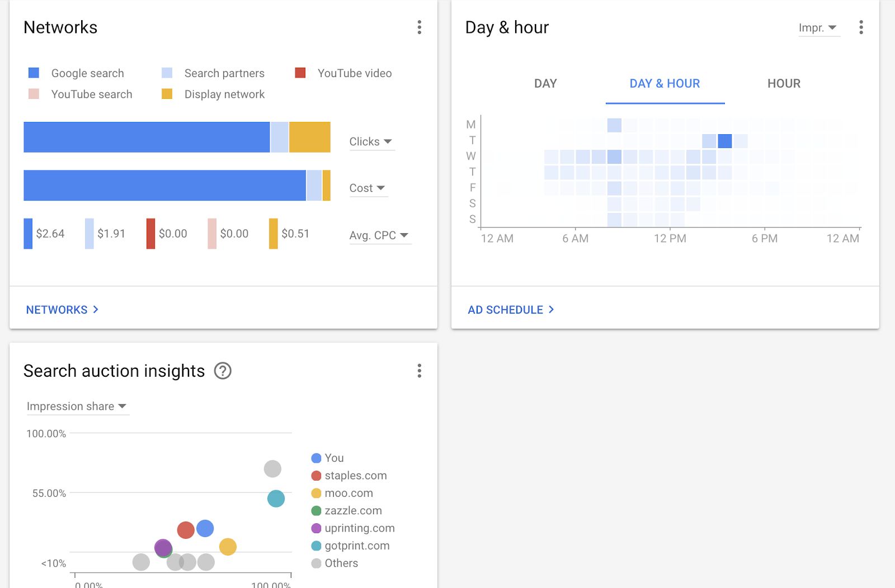Click the highlighted Monday heatmap cell

point(614,125)
